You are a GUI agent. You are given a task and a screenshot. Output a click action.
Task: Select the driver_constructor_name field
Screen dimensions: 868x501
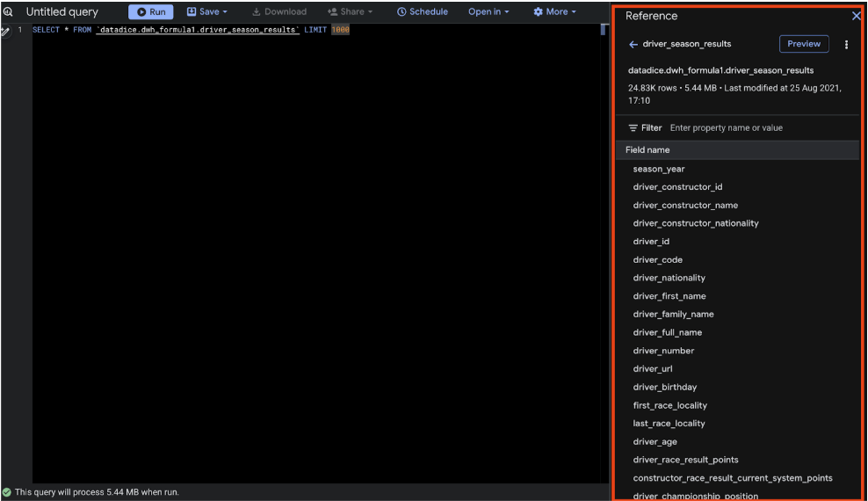click(685, 206)
